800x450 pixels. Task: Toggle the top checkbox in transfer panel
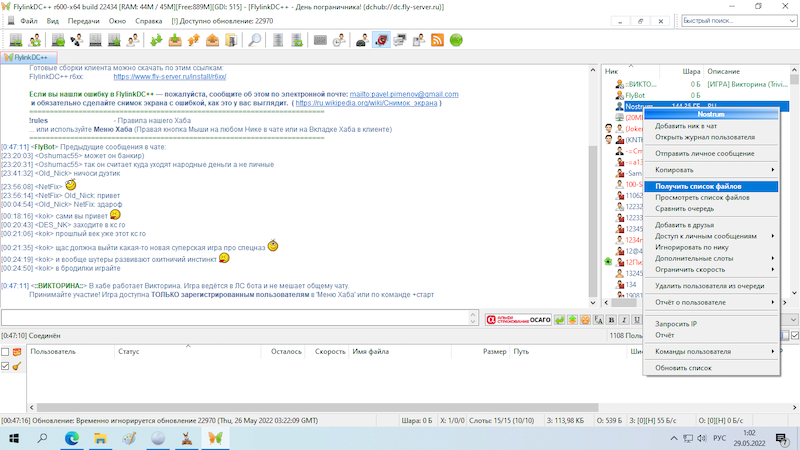5,352
